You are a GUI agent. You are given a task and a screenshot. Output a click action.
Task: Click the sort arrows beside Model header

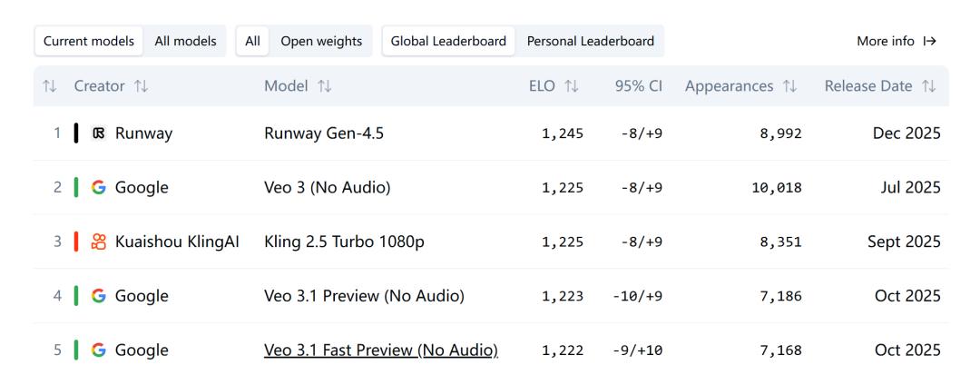coord(325,86)
